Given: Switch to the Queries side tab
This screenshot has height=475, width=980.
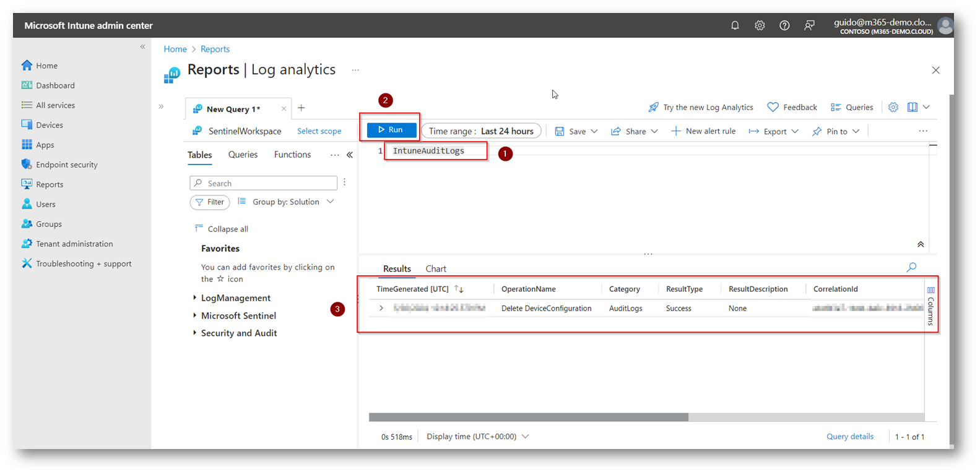Looking at the screenshot, I should point(243,155).
